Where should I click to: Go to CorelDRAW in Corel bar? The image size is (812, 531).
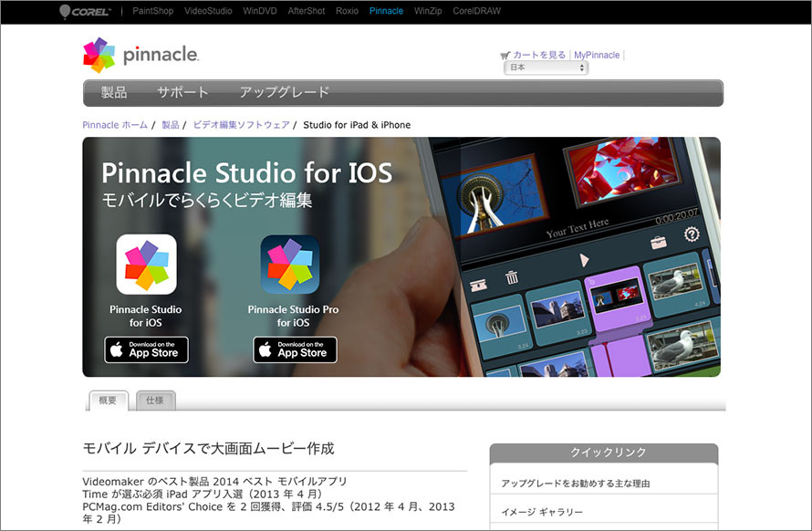(x=476, y=11)
